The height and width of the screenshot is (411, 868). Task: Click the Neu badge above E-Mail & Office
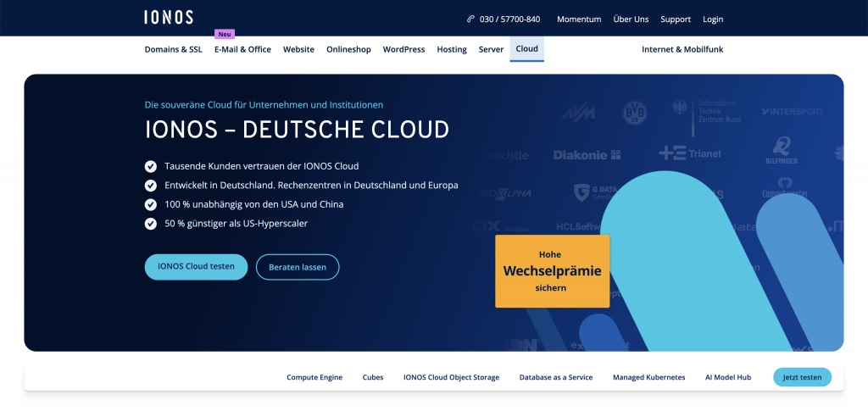224,34
